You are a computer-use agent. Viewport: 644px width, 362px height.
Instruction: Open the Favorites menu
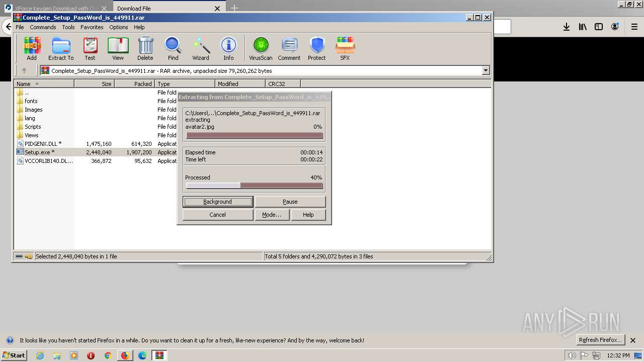click(92, 27)
